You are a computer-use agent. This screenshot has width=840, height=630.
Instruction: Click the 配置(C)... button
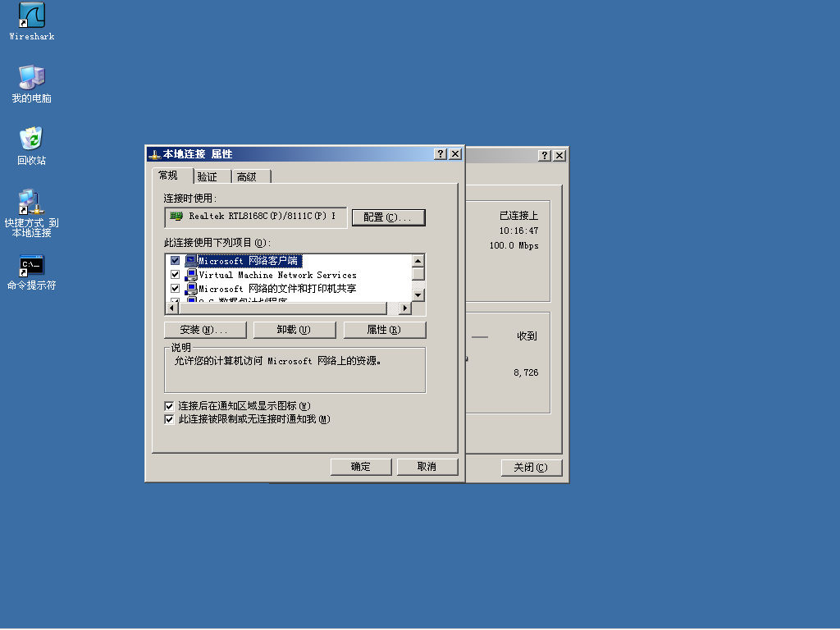pos(388,217)
